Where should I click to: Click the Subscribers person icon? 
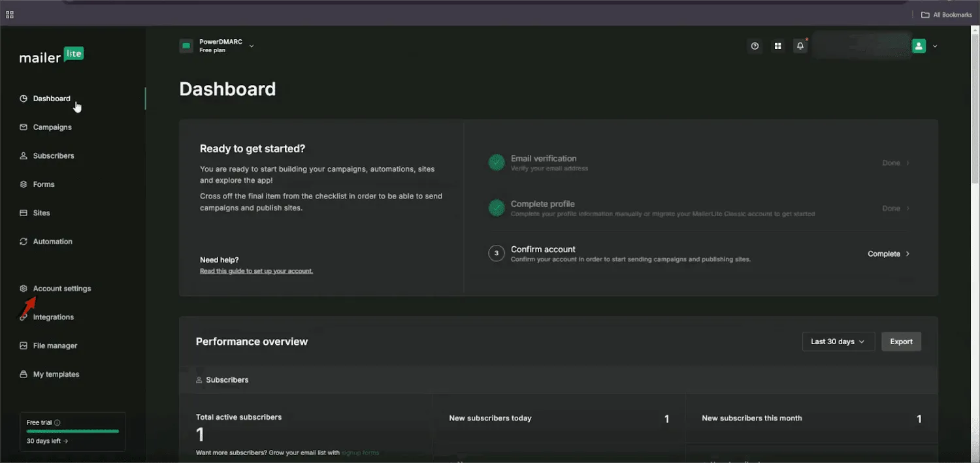(x=24, y=156)
